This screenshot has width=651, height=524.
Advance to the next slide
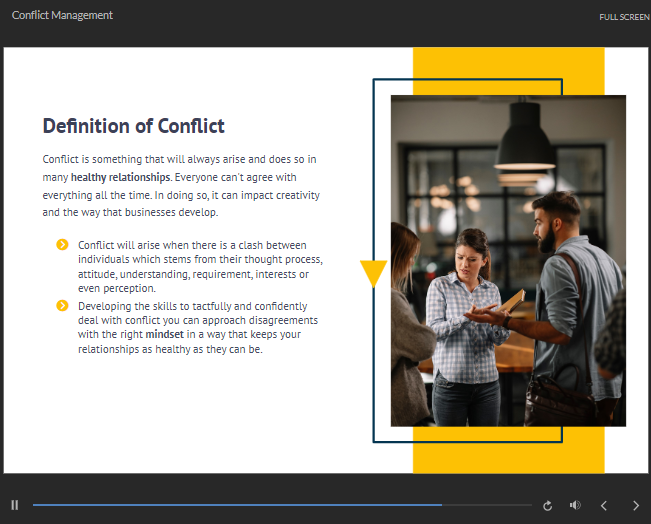(635, 506)
